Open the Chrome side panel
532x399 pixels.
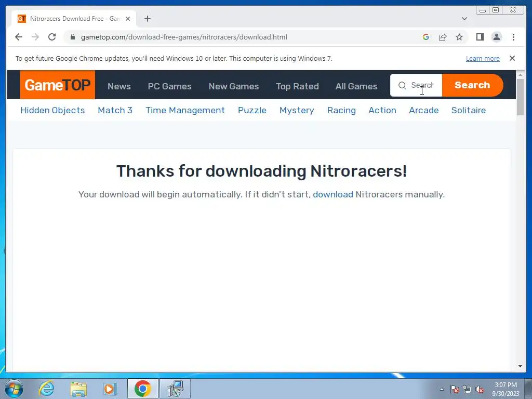[480, 37]
